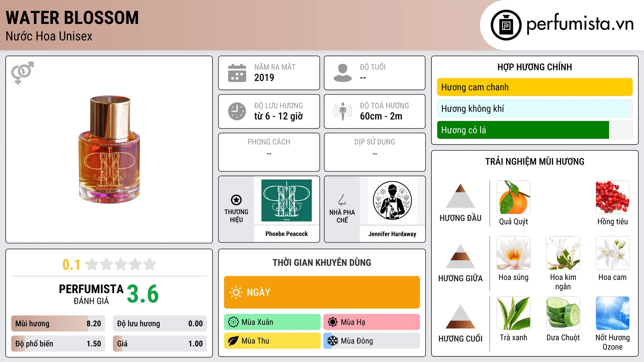The image size is (644, 362).
Task: Click the launch year value 2019
Action: [264, 77]
